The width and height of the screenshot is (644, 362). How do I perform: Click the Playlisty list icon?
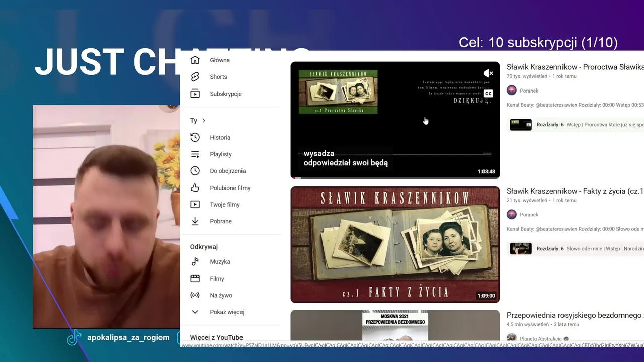[x=195, y=154]
